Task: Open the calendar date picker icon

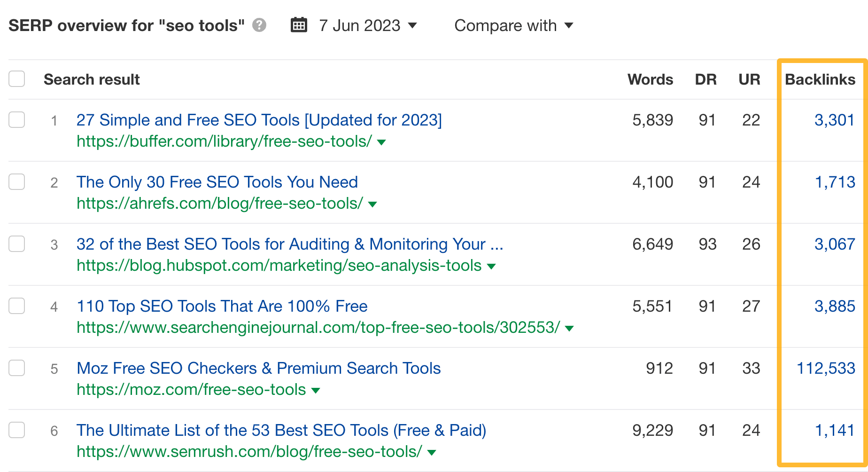Action: 299,25
